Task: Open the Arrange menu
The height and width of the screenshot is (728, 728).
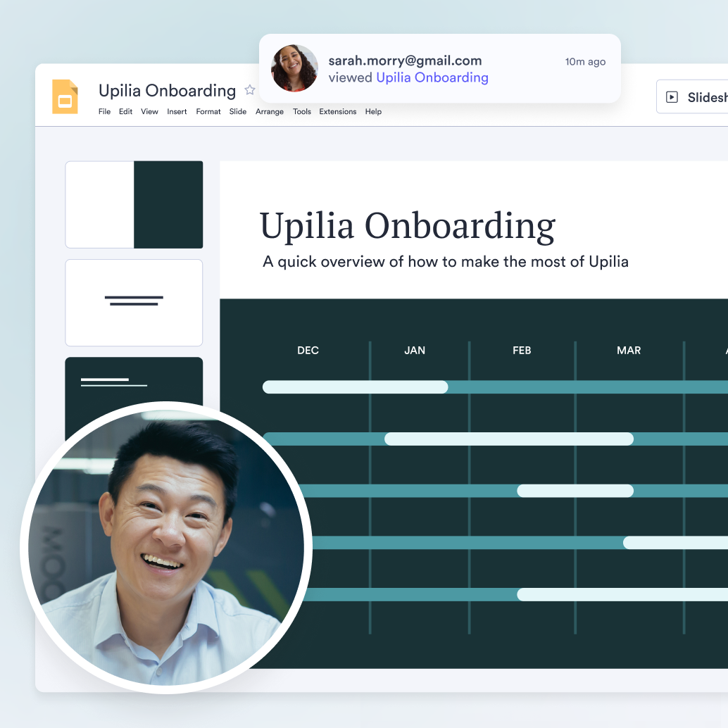Action: (269, 111)
